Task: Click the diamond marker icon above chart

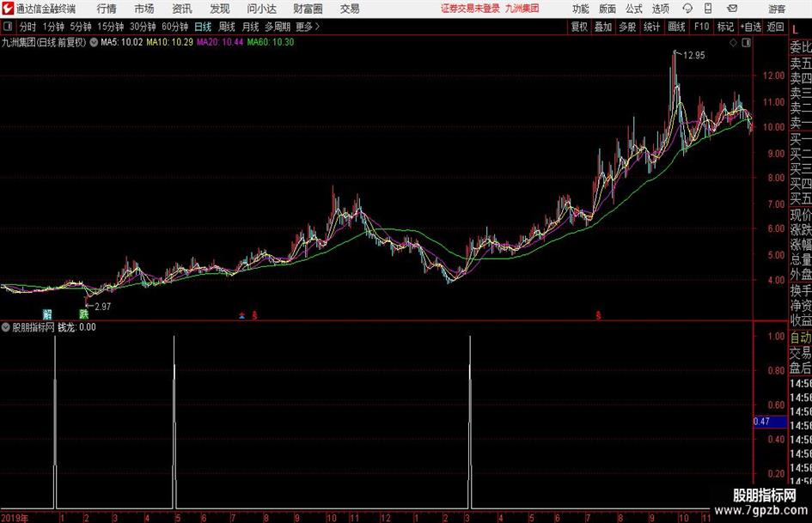Action: 733,43
